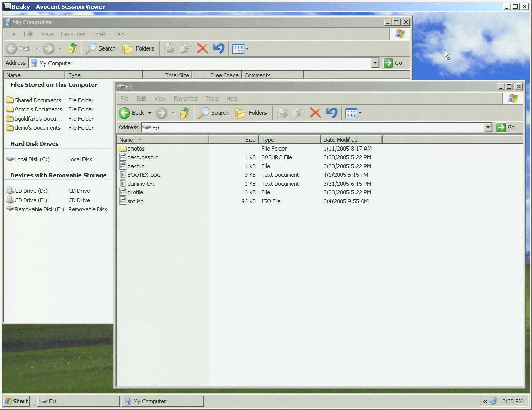The image size is (532, 410).
Task: Select the src.iso file
Action: [x=135, y=201]
